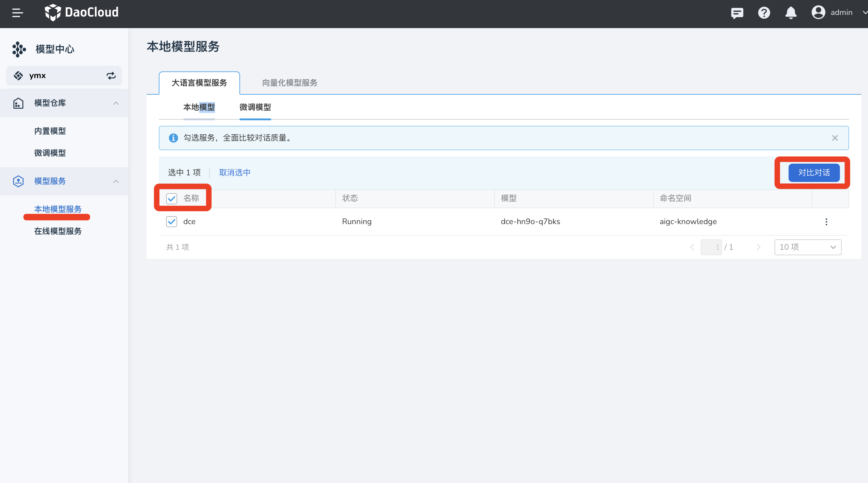This screenshot has width=868, height=483.
Task: Select the 微调模型 sub-tab
Action: [x=255, y=107]
